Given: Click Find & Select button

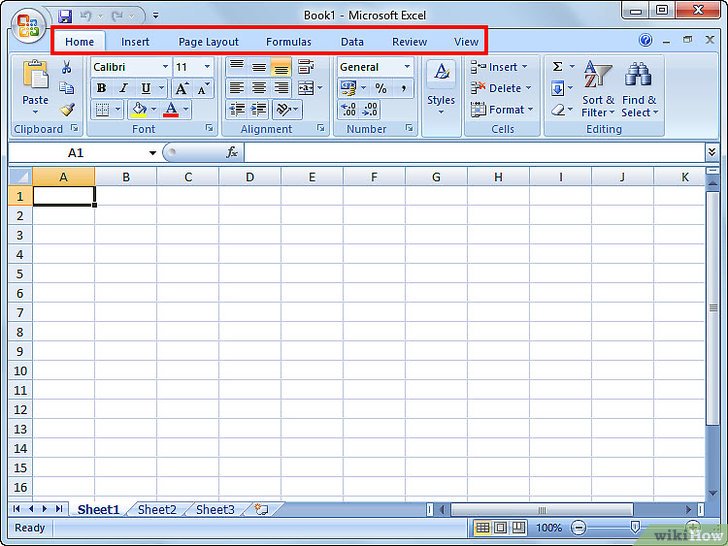Looking at the screenshot, I should (x=639, y=89).
